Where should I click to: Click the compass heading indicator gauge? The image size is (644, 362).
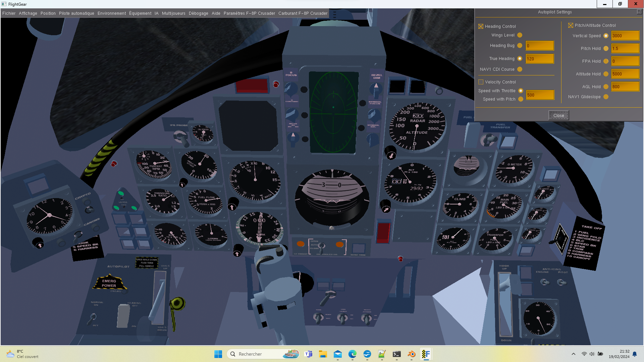pos(260,228)
